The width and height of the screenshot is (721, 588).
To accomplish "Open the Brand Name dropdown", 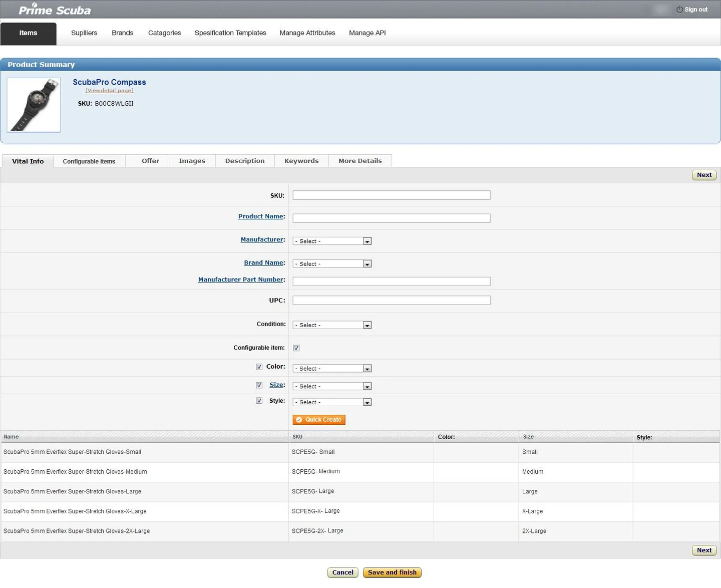I will click(332, 264).
